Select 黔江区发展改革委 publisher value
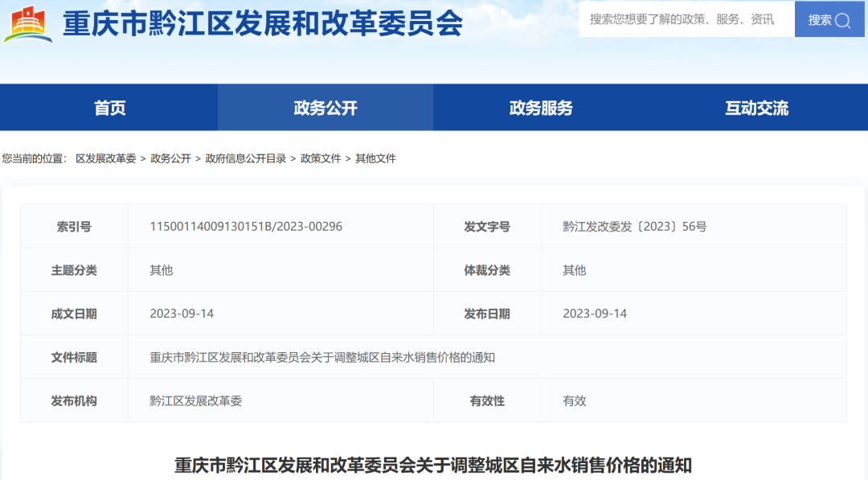 point(195,401)
